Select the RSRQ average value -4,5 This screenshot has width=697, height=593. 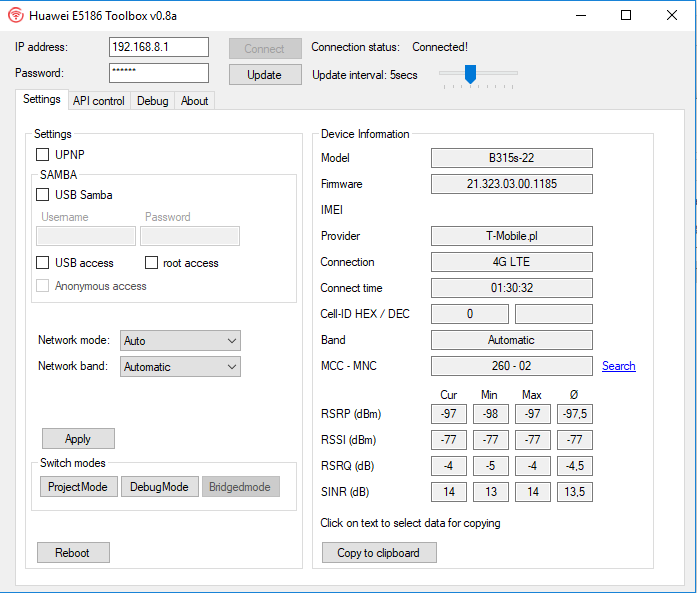[x=575, y=466]
